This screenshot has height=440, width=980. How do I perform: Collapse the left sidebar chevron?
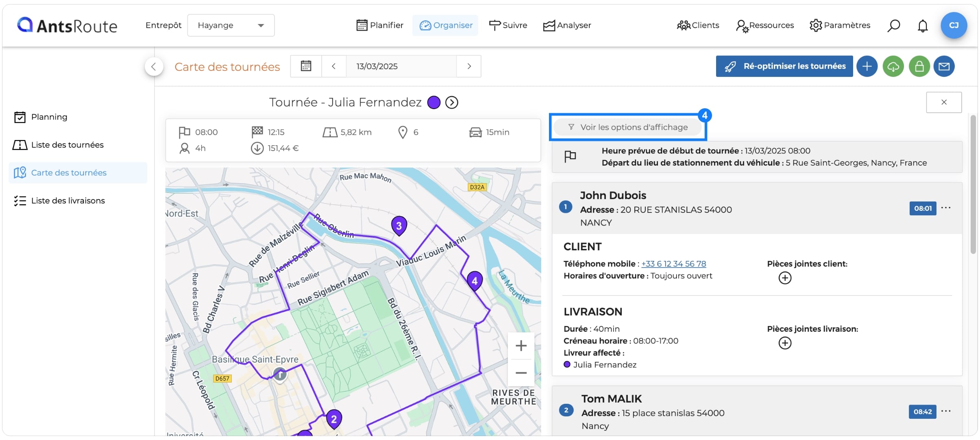(x=154, y=66)
